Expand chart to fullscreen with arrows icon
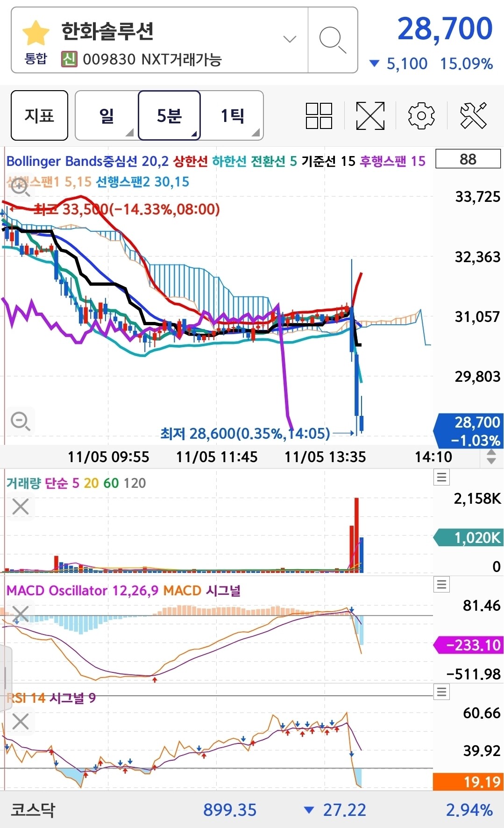 tap(370, 115)
